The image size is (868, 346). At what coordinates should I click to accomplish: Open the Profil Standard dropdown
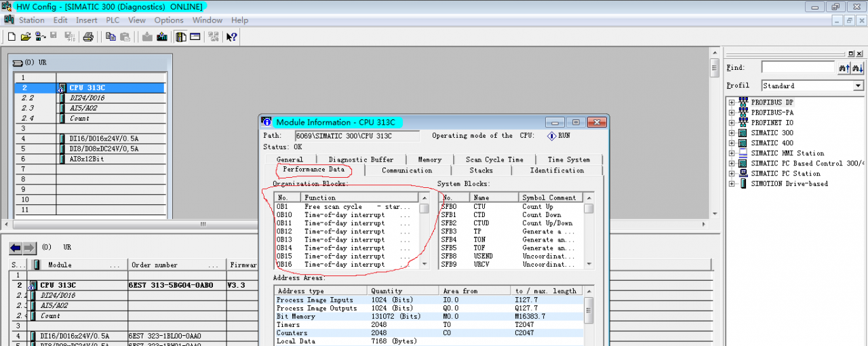[x=858, y=86]
